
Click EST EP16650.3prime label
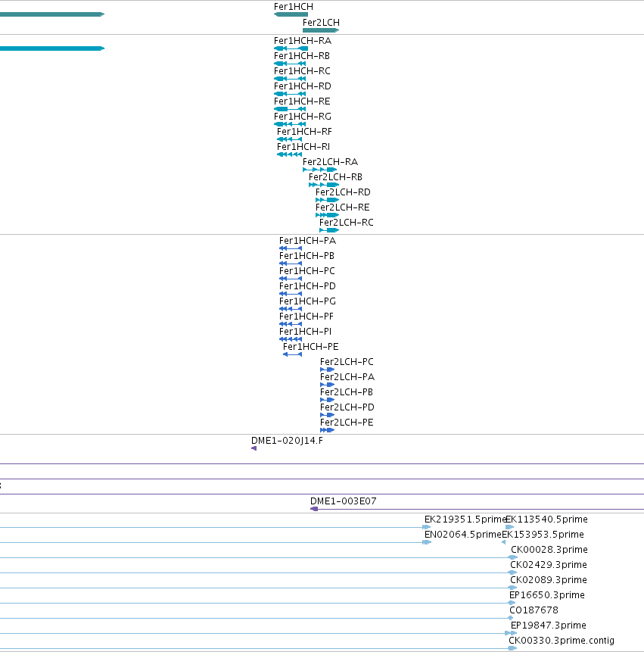[547, 595]
